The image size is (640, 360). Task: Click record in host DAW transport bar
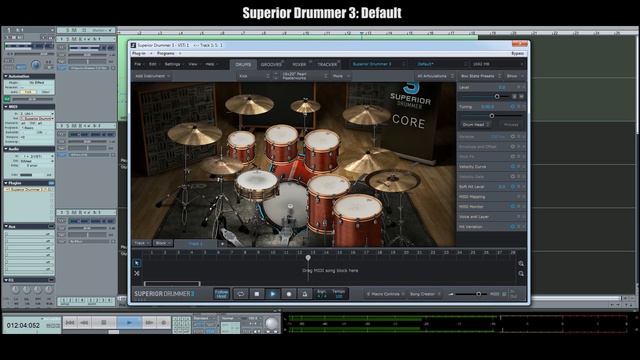click(x=164, y=322)
